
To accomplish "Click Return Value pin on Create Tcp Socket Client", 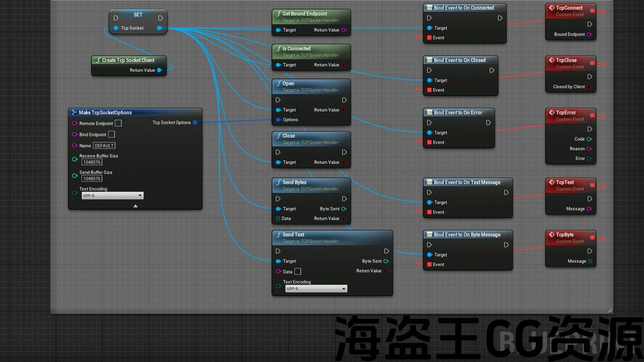I will click(x=159, y=70).
